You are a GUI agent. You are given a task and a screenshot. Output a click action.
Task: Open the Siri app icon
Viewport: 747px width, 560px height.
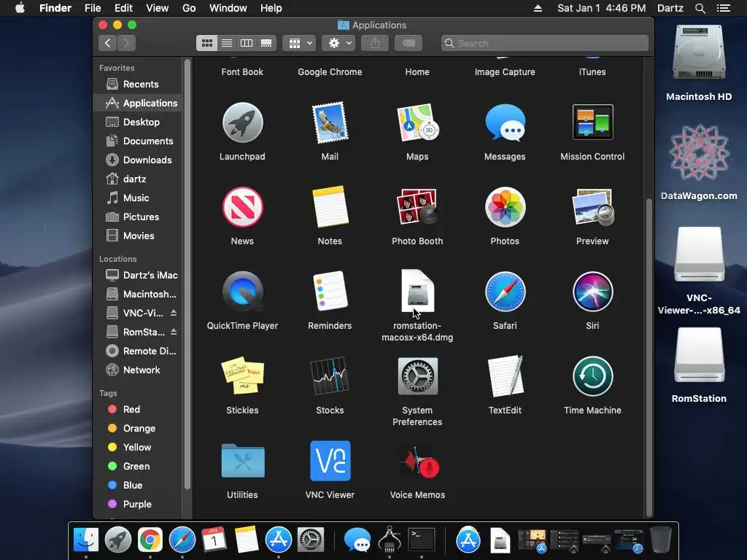[592, 292]
